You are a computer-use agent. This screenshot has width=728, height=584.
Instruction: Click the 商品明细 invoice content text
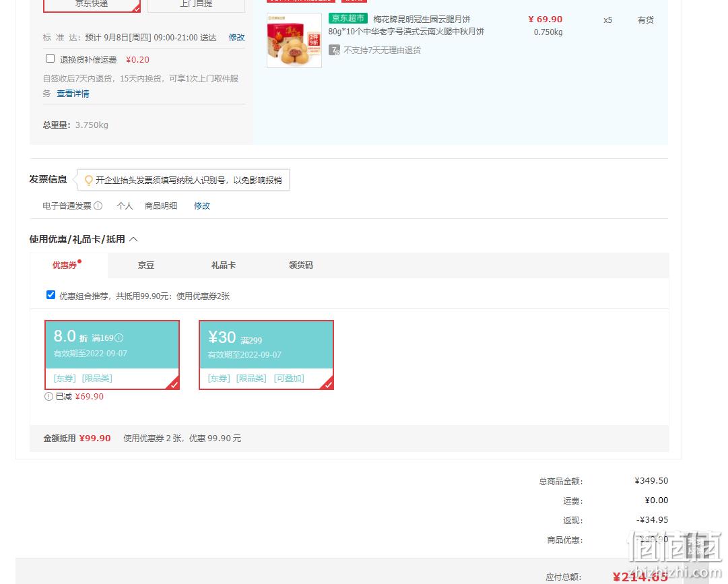pos(161,205)
